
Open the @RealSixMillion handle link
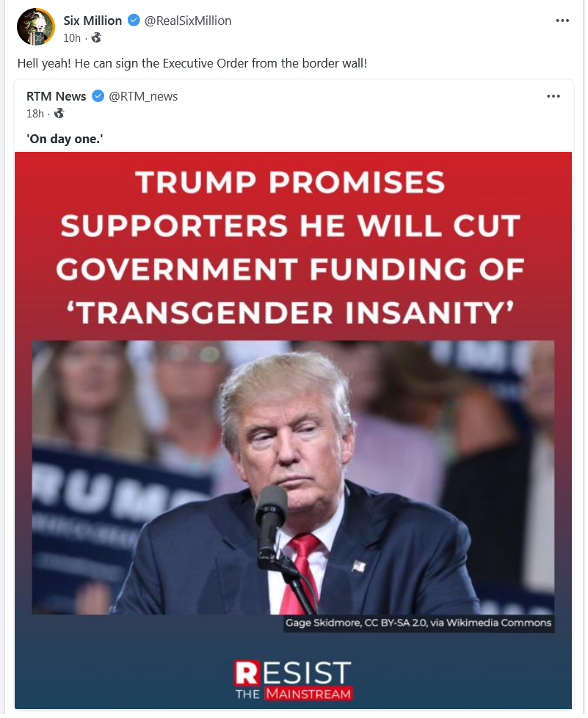pyautogui.click(x=188, y=21)
